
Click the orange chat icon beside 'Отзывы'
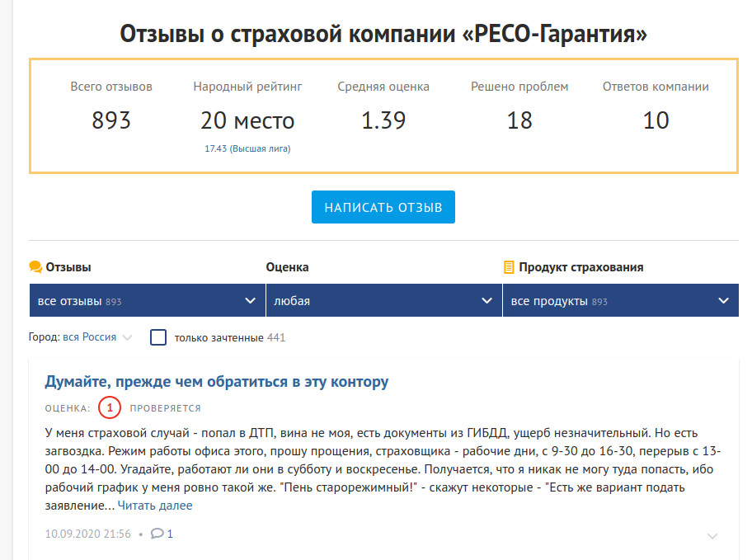tap(35, 266)
